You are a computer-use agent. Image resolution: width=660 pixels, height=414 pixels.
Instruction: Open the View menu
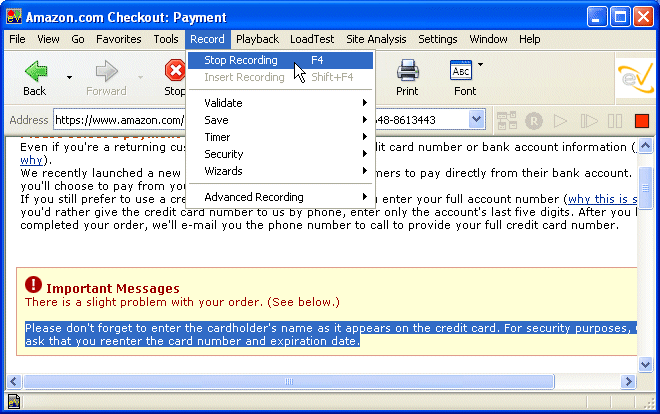[x=48, y=39]
